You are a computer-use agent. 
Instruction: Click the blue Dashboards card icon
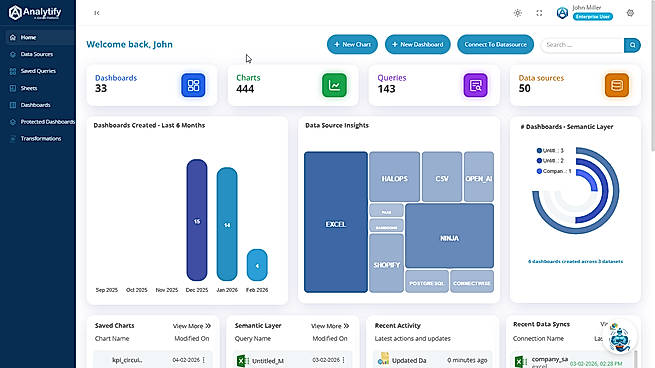(x=193, y=85)
